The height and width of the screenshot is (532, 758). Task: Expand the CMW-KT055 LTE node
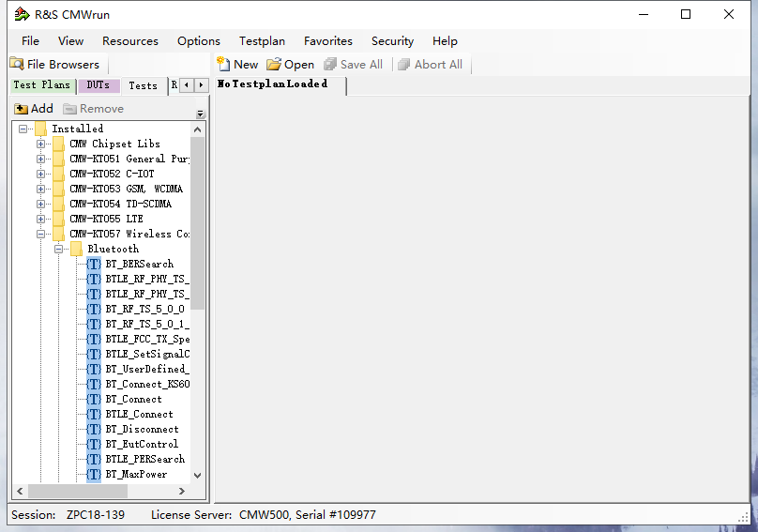click(40, 220)
